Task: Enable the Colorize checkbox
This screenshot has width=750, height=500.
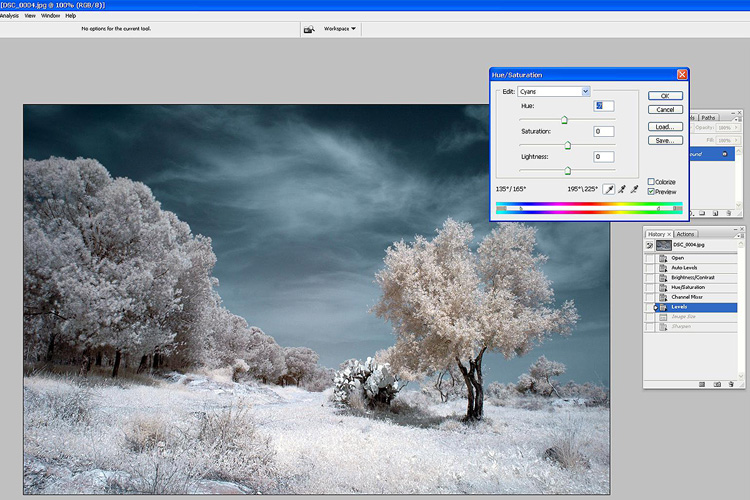Action: pos(651,181)
